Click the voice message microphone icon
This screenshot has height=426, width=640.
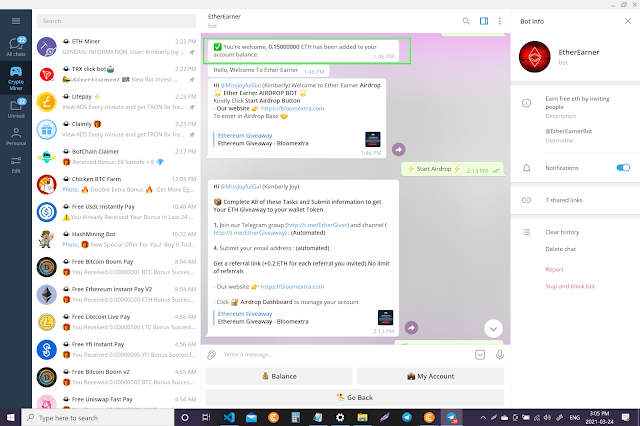click(499, 355)
